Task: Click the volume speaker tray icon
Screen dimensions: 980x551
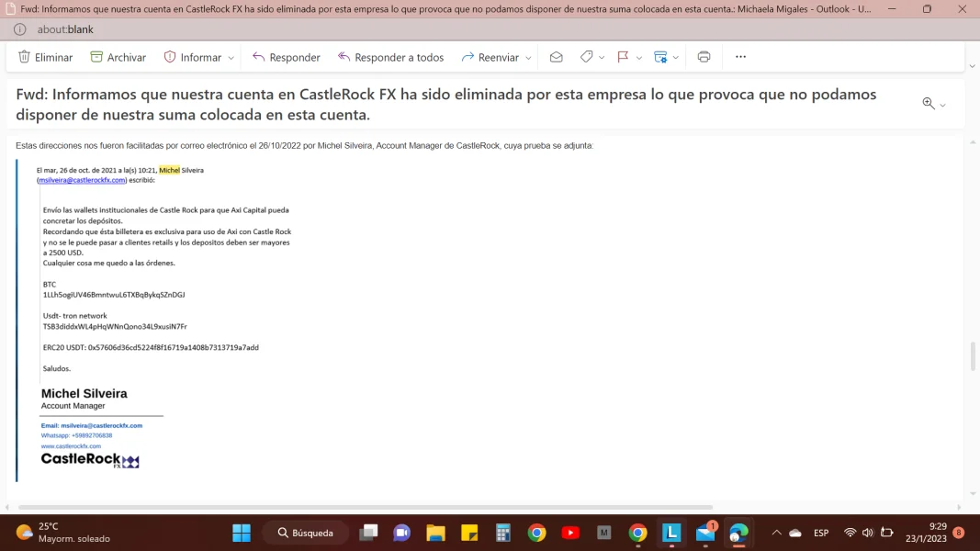Action: pos(868,533)
